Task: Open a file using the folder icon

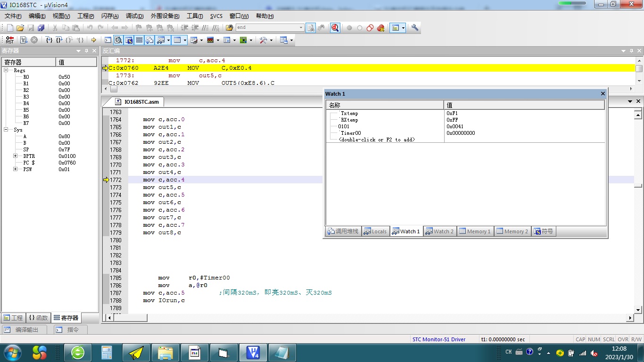Action: click(x=20, y=28)
